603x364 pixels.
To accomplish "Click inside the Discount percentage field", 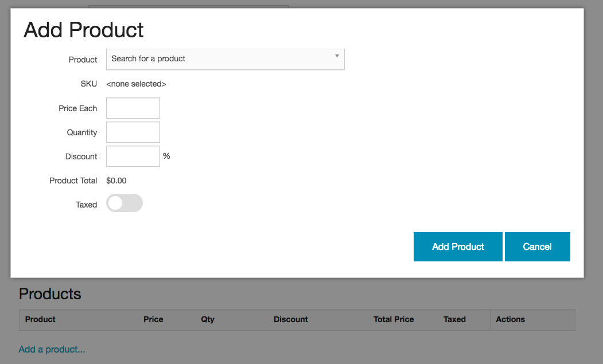I will [x=133, y=156].
